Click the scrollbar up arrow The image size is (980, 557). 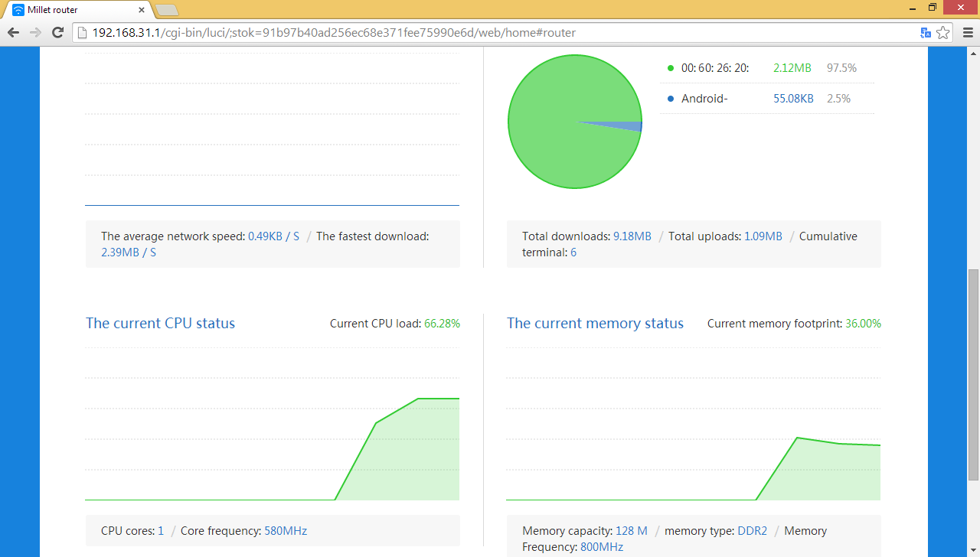973,53
